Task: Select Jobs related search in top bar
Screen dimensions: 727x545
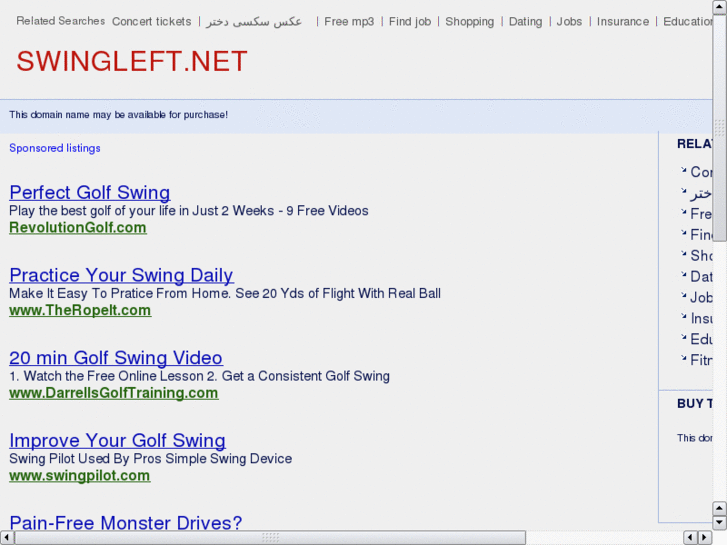Action: click(x=569, y=21)
